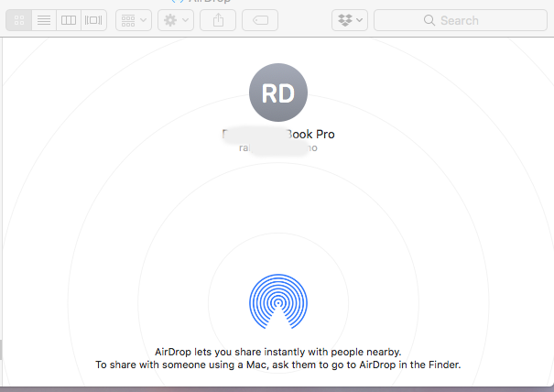Switch Finder to column view

tap(69, 20)
